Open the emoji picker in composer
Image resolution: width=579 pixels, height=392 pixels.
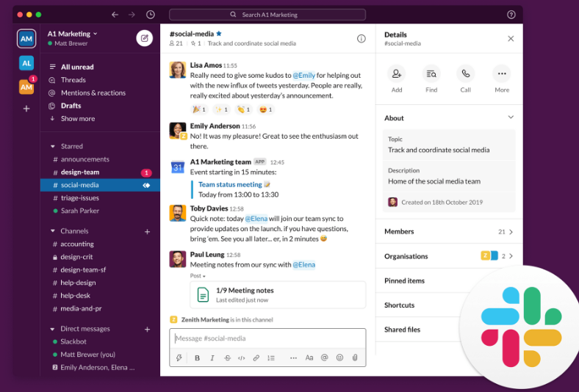coord(339,357)
